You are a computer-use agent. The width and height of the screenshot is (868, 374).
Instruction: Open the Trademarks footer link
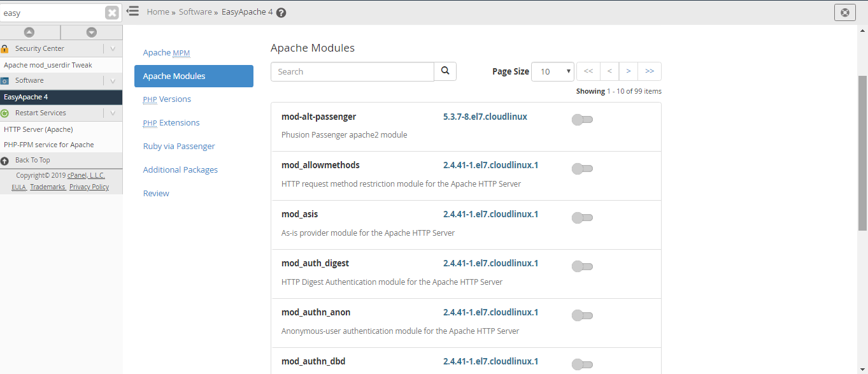pyautogui.click(x=48, y=187)
